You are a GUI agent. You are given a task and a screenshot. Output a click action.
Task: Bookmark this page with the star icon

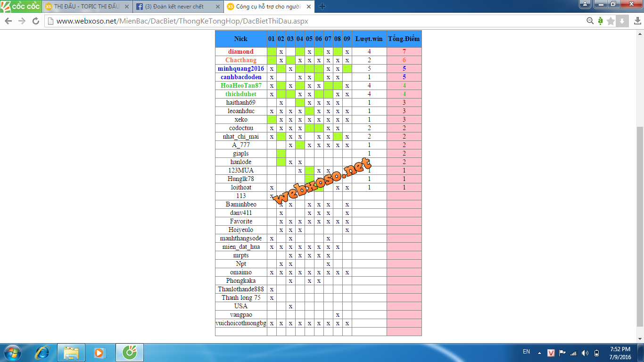coord(611,21)
